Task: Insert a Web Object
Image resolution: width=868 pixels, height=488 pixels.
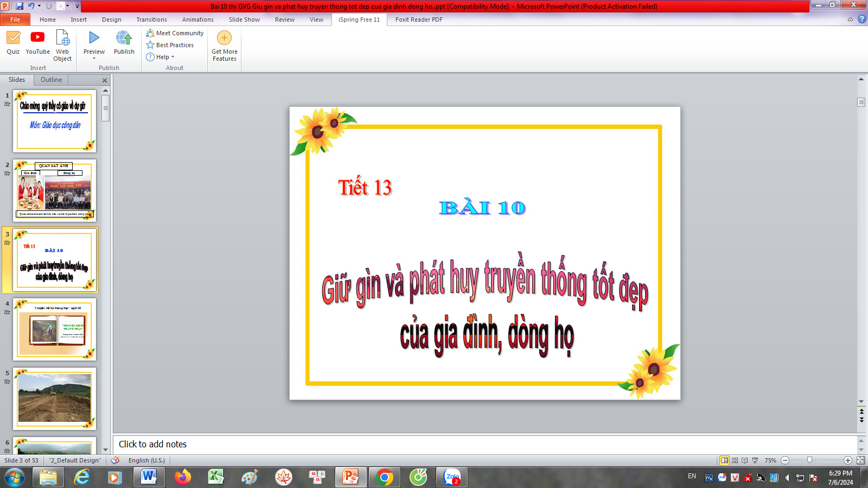Action: [x=62, y=46]
